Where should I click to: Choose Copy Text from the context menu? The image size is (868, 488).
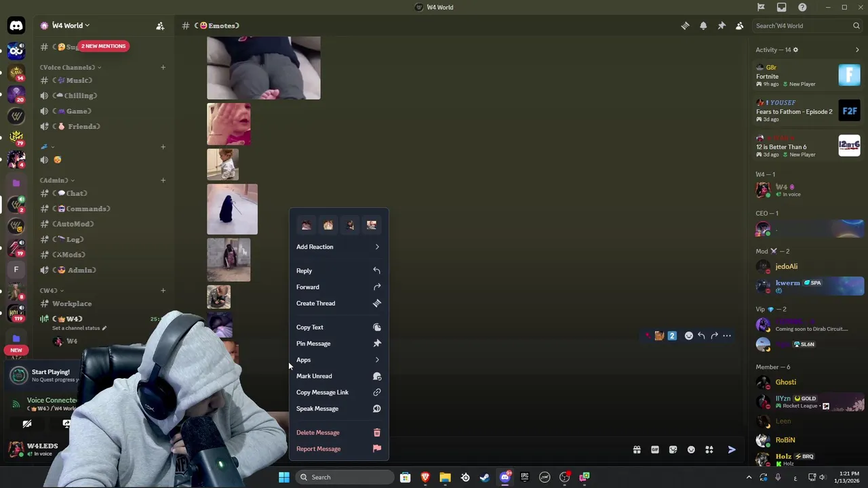[x=338, y=327]
